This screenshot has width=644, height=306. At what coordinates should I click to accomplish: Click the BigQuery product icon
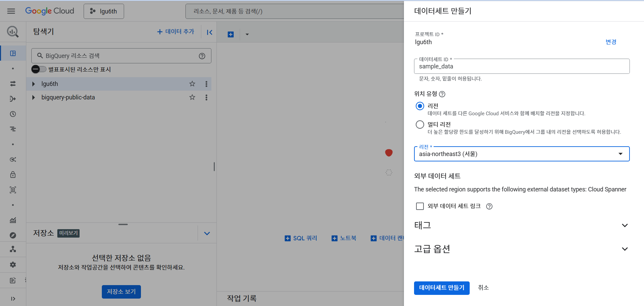[x=13, y=32]
